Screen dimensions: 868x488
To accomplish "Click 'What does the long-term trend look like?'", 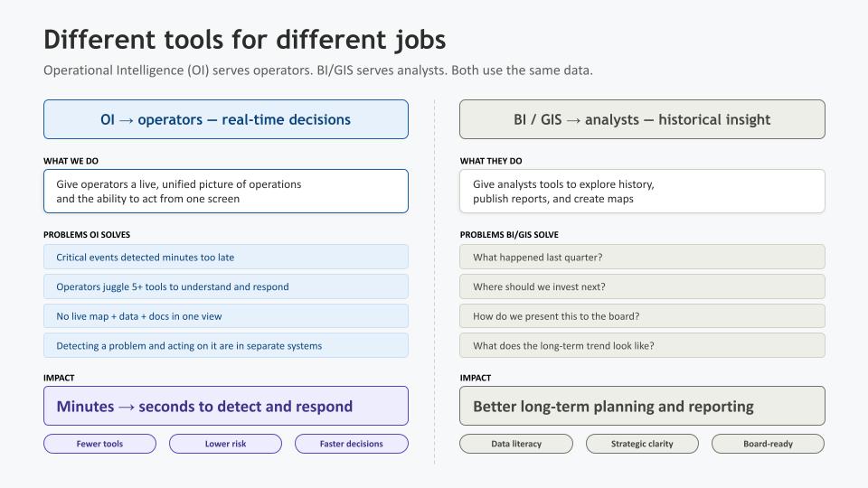I will 642,345.
